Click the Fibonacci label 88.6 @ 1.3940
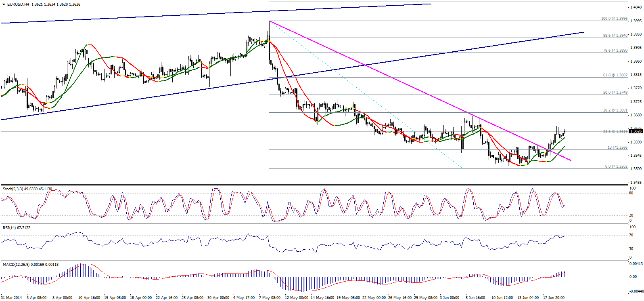Image resolution: width=644 pixels, height=301 pixels. pos(615,36)
